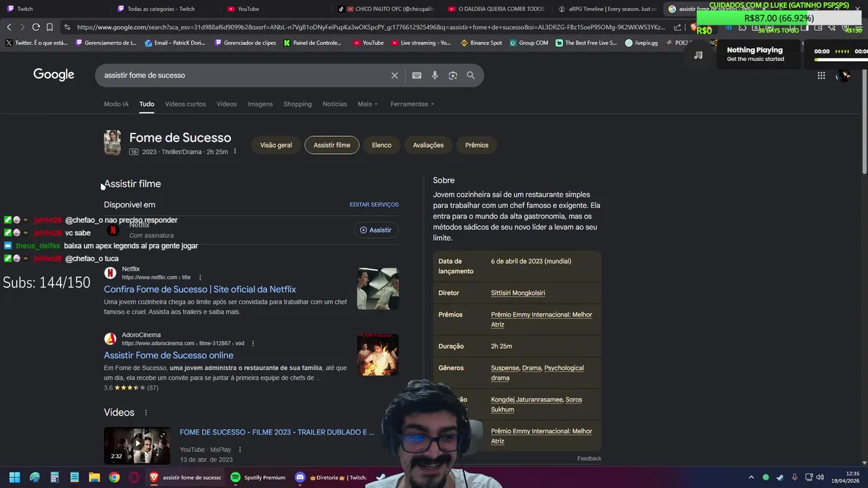Expand the Ferramentas dropdown
The height and width of the screenshot is (488, 868).
tap(412, 104)
